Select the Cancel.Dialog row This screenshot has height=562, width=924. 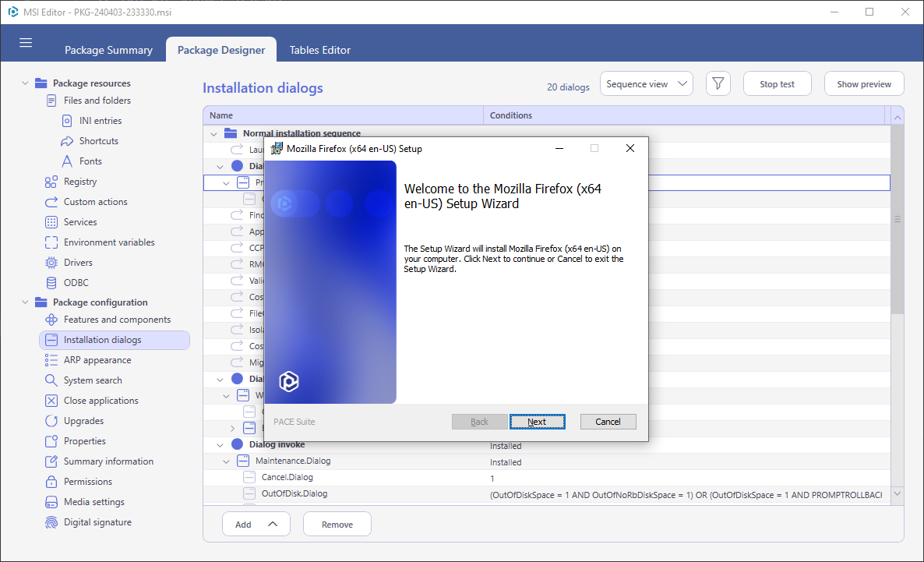click(547, 478)
